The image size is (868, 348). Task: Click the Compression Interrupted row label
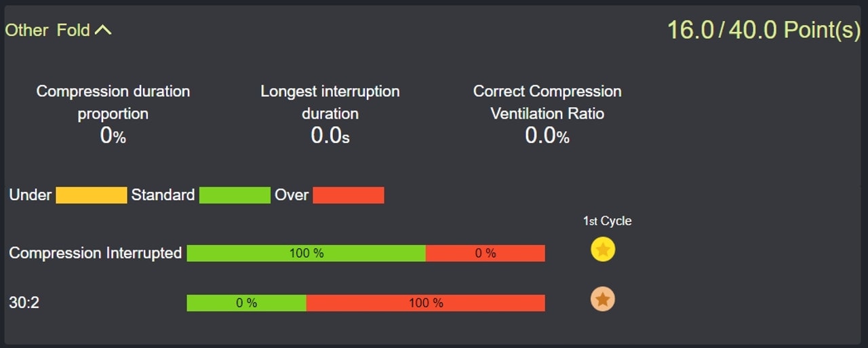(x=95, y=253)
